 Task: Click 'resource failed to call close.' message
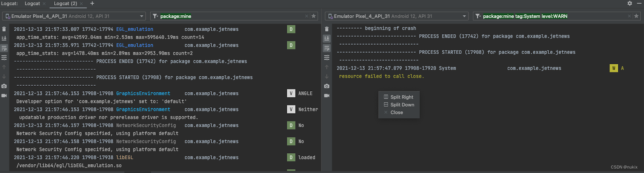tap(381, 76)
